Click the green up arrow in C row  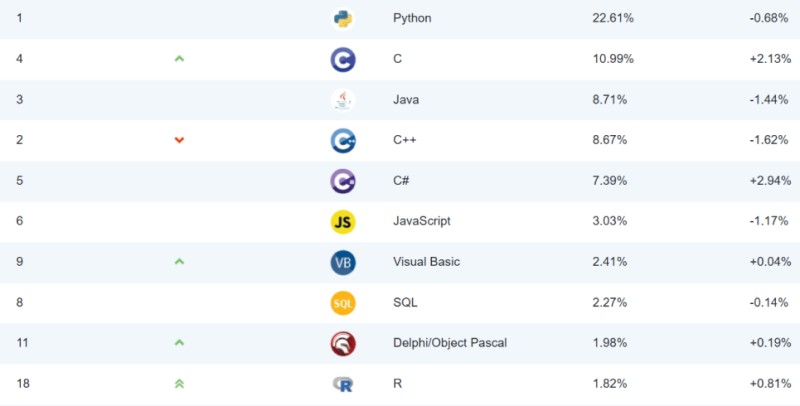[179, 59]
